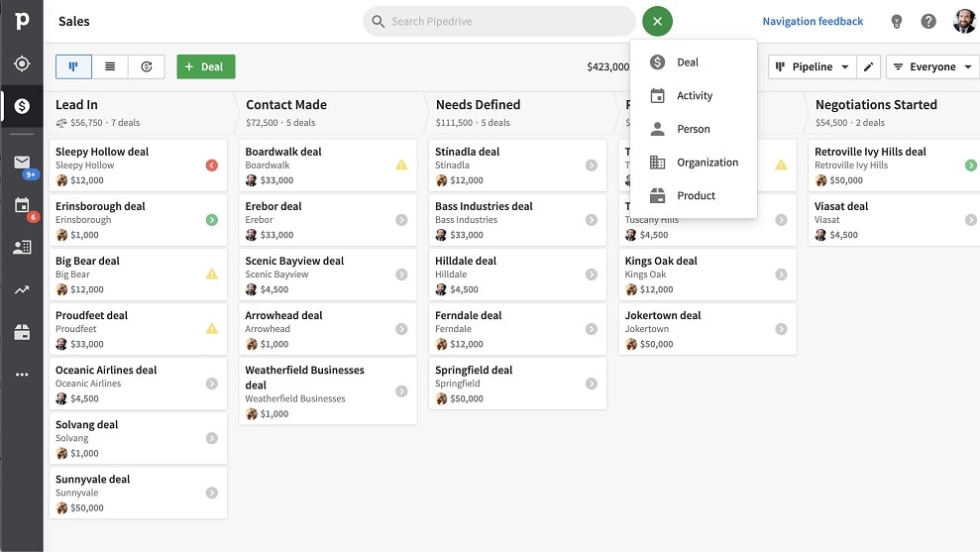Switch to list view
Image resolution: width=980 pixels, height=552 pixels.
pos(110,66)
